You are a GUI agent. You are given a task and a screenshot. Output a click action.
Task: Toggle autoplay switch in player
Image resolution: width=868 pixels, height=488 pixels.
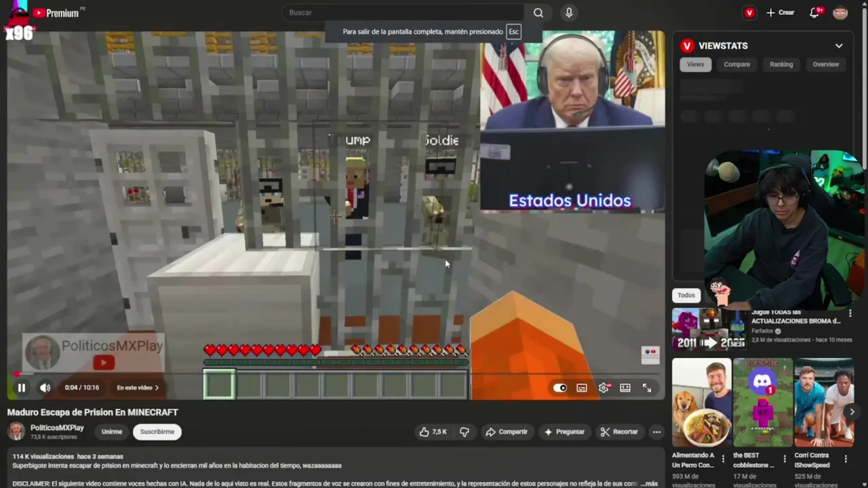[559, 388]
